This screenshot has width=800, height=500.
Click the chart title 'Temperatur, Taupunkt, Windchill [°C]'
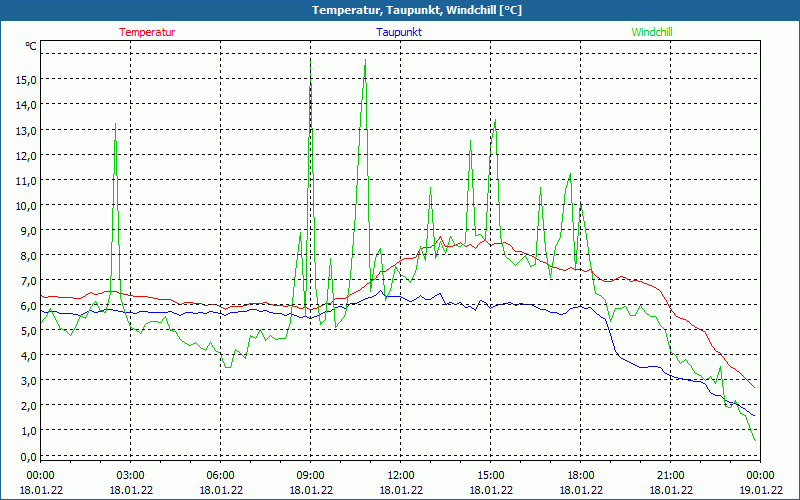click(x=416, y=10)
